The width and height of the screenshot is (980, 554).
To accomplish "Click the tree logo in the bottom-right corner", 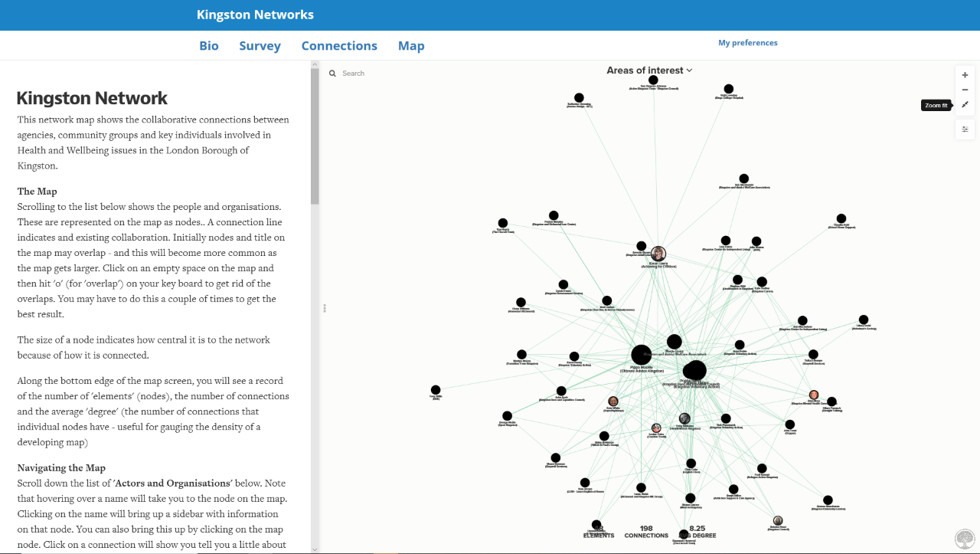I will point(965,539).
